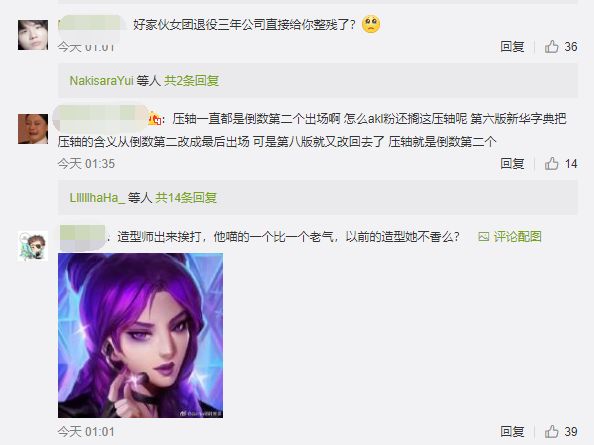Reply to the comment with purple-hair image
The image size is (594, 445).
(x=512, y=431)
